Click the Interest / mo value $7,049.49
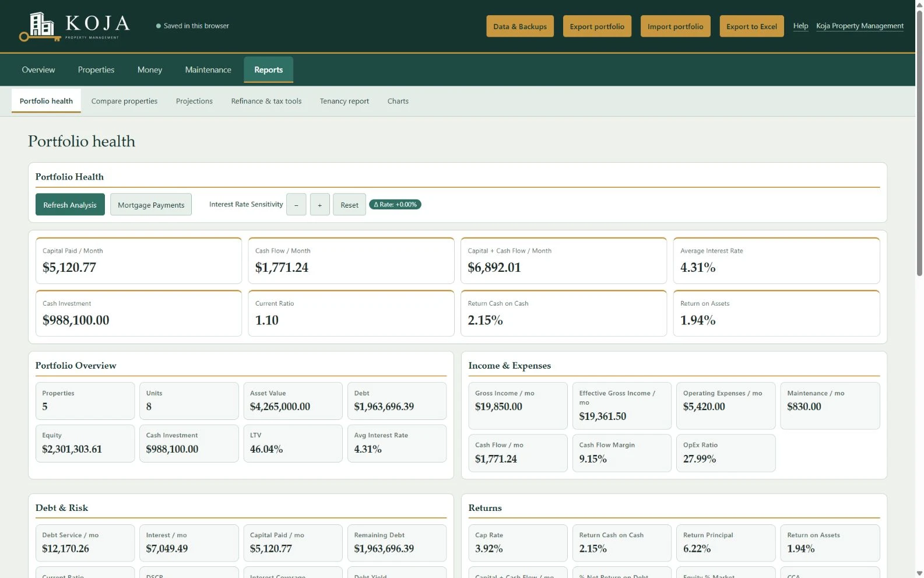Viewport: 924px width, 578px height. point(167,549)
